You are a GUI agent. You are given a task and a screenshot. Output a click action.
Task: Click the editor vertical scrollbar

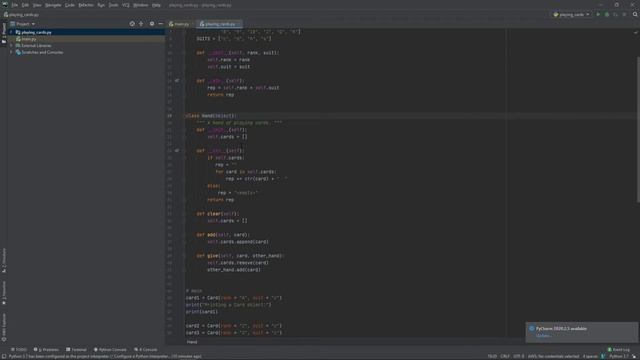pyautogui.click(x=638, y=130)
